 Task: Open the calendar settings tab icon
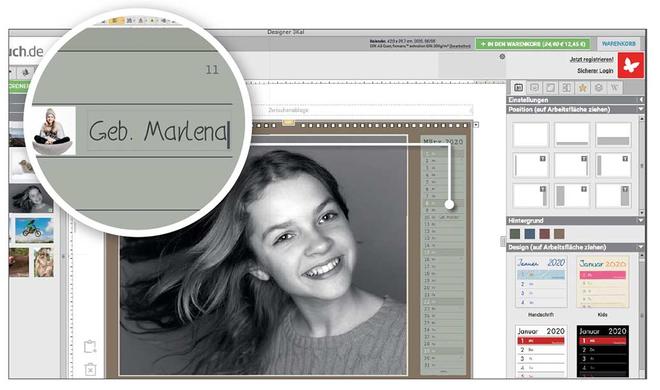(519, 88)
